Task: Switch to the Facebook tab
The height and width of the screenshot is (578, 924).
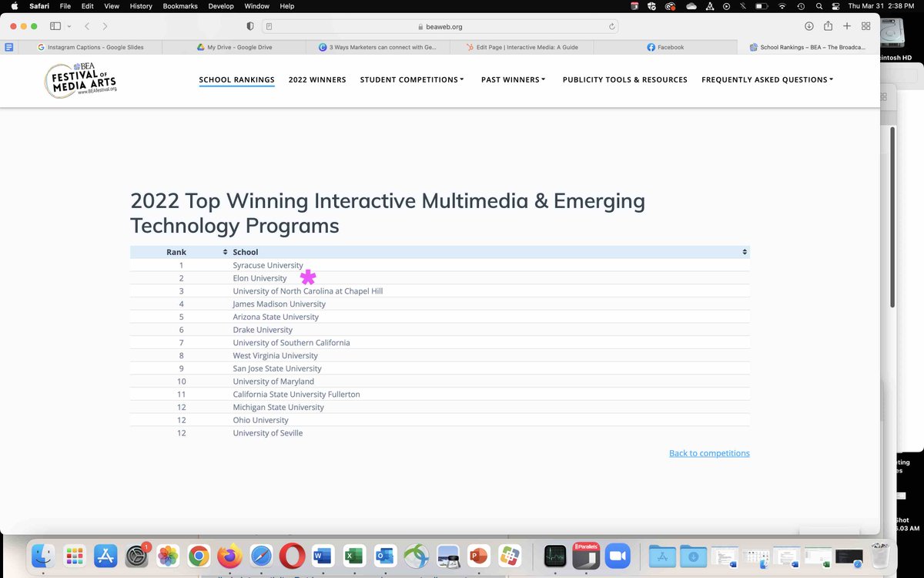Action: 665,47
